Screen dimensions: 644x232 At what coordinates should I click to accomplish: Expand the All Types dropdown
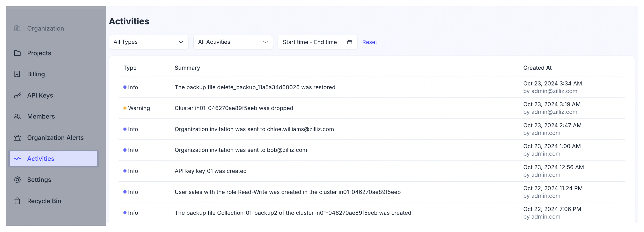tap(148, 42)
